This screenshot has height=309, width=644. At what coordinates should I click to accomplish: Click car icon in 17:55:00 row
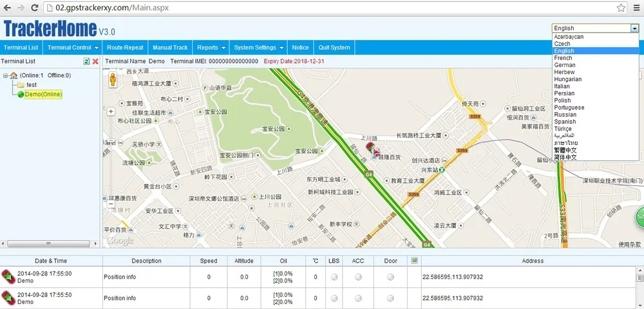pyautogui.click(x=8, y=277)
